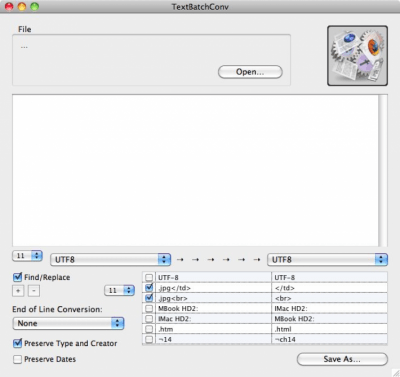Open the target encoding UTF8 dropdown
The width and height of the screenshot is (400, 377).
tap(327, 260)
